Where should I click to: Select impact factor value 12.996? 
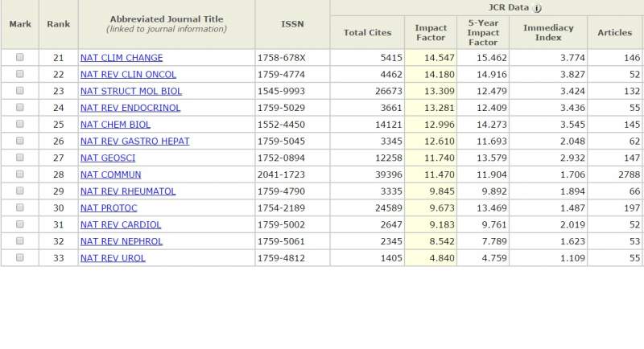tap(439, 125)
